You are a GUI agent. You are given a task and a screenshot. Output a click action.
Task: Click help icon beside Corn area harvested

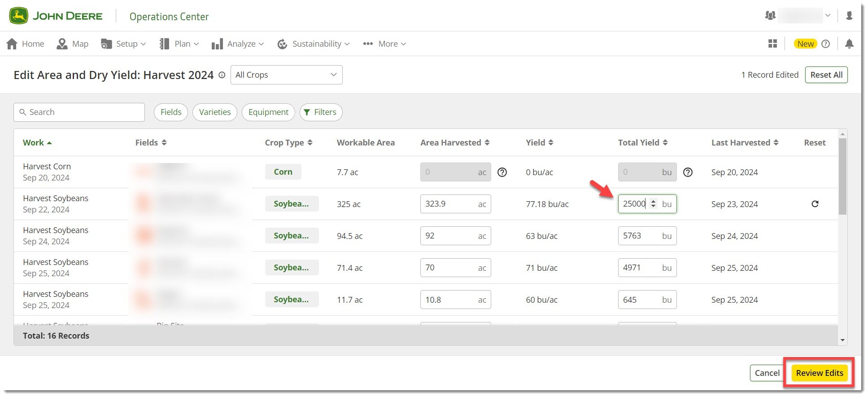coord(502,172)
